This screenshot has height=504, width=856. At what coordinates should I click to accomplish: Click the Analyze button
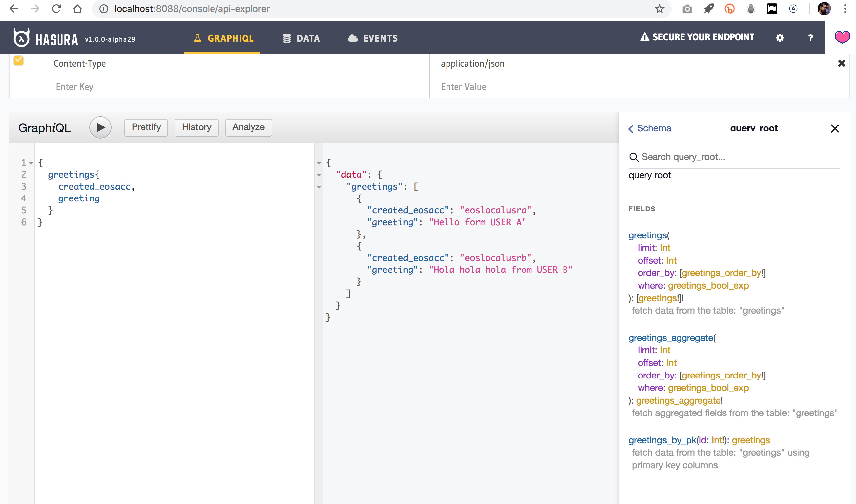tap(249, 127)
